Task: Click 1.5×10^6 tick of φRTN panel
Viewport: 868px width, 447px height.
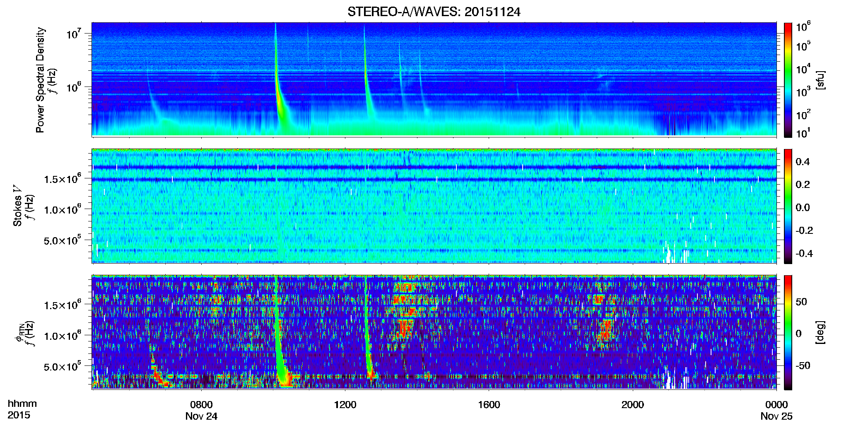Action: pos(63,305)
